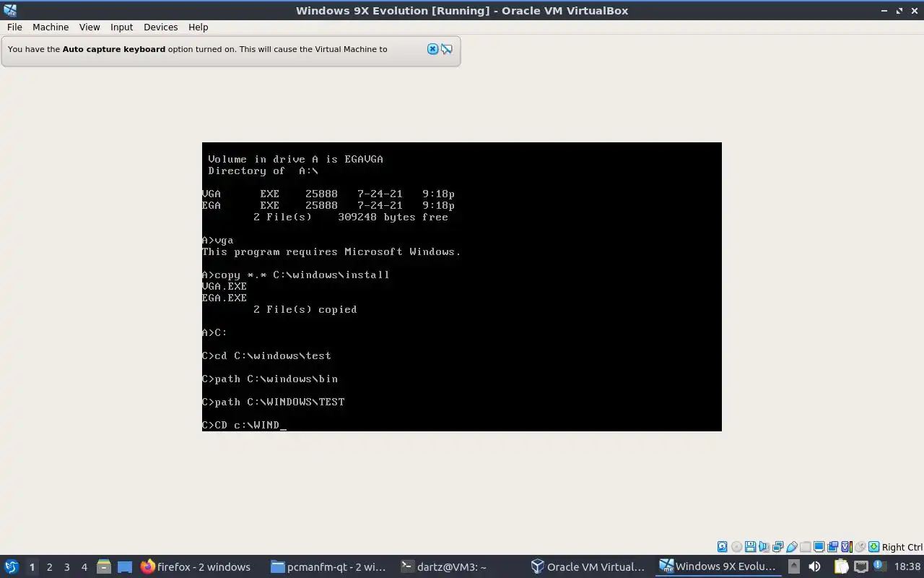Launch file manager from quick launch

click(103, 566)
